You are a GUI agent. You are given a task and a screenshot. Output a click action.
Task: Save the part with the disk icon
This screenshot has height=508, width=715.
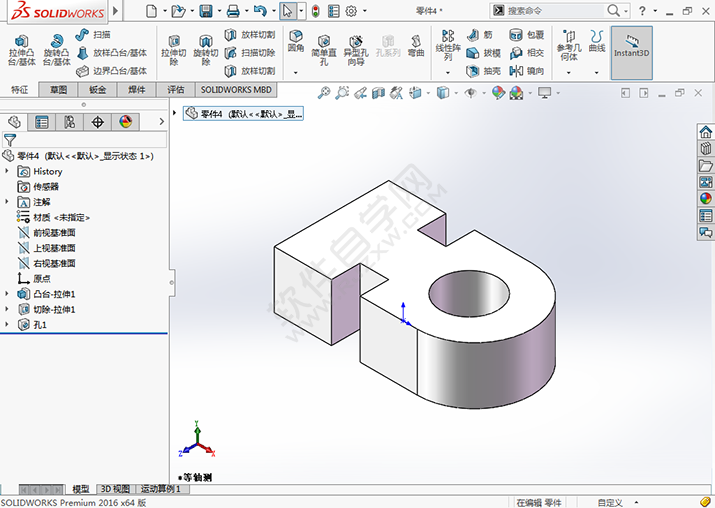click(206, 10)
